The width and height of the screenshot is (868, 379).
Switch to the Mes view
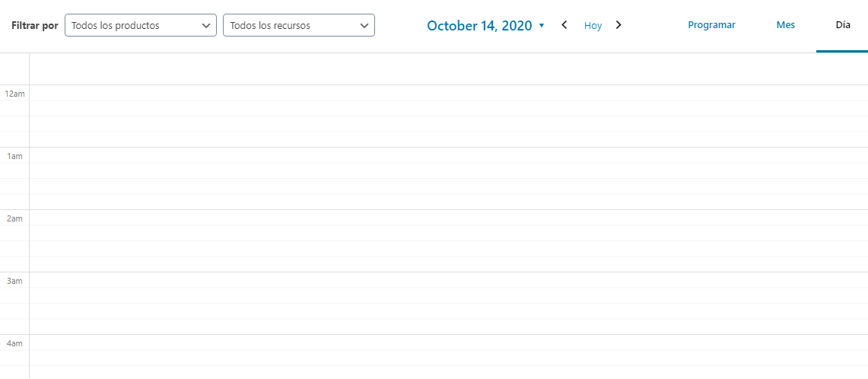[x=786, y=25]
